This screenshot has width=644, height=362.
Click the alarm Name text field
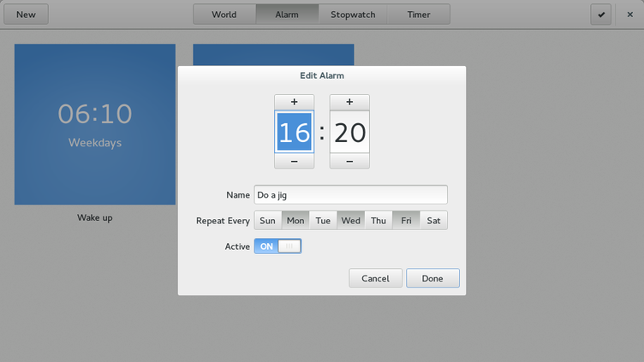click(351, 194)
